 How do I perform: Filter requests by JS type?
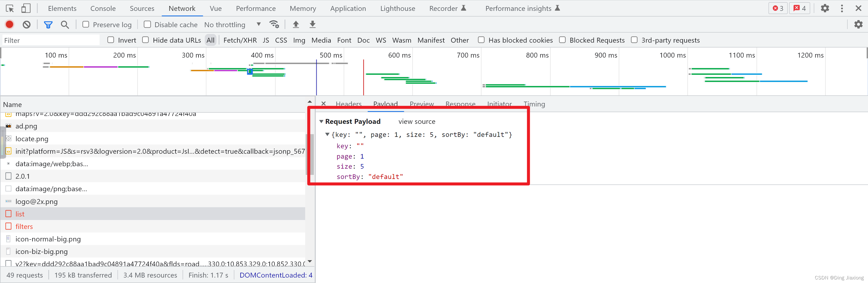[266, 40]
